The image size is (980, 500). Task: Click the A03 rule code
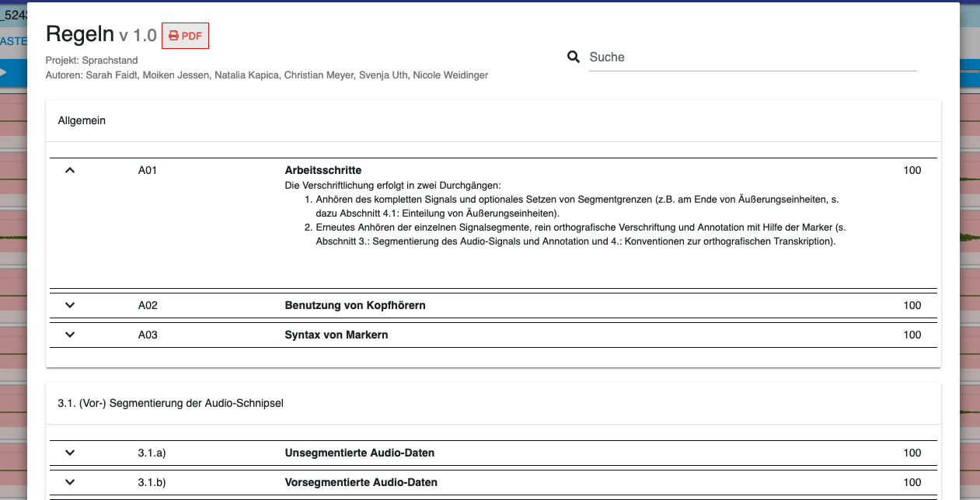tap(148, 335)
